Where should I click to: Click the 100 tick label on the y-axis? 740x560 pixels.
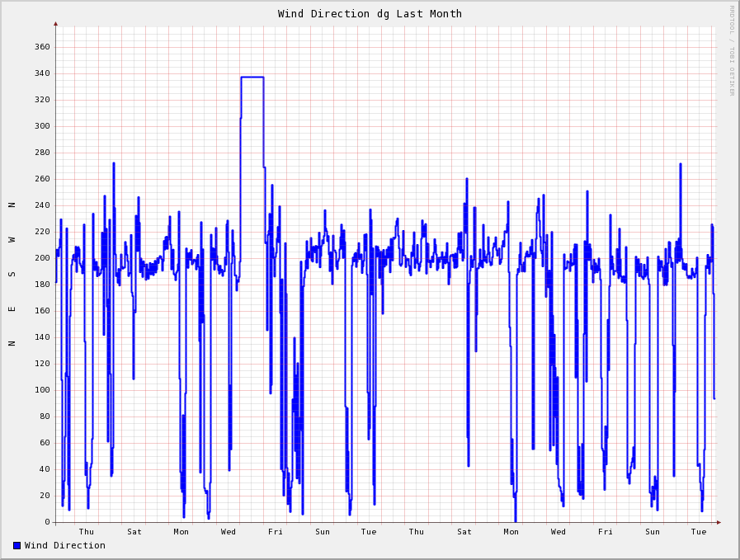click(42, 390)
